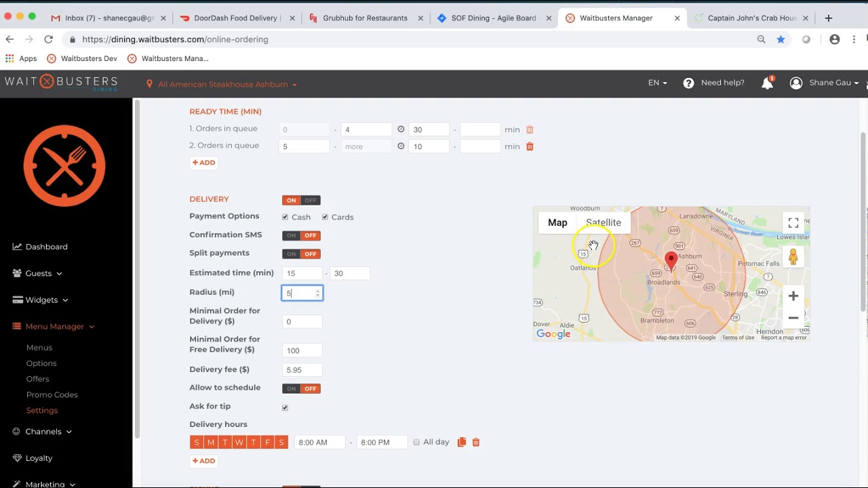This screenshot has height=488, width=868.
Task: Collapse the Menu Manager sidebar section
Action: tap(53, 326)
